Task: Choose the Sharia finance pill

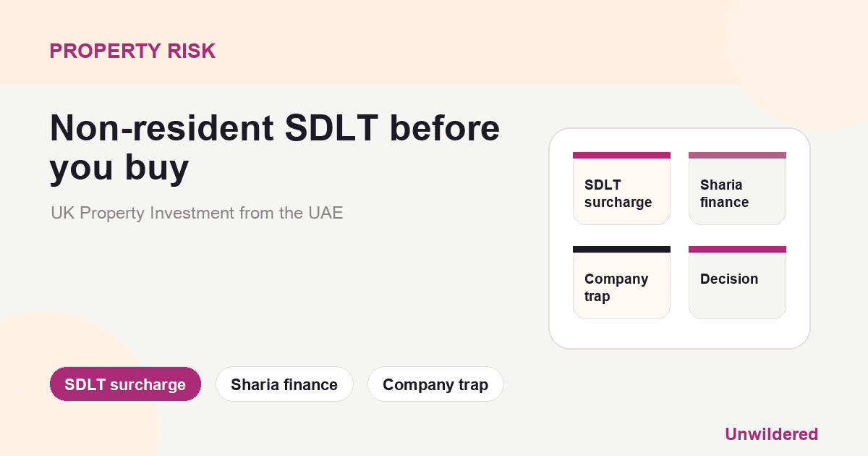Action: [x=284, y=384]
